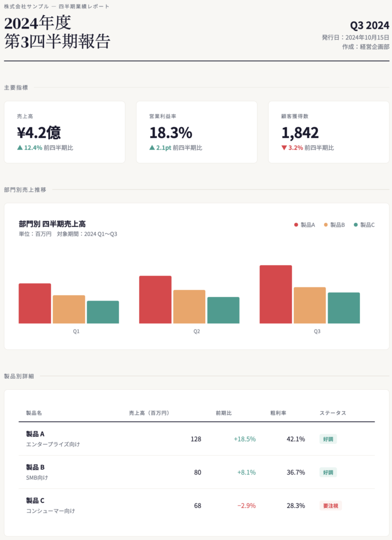Viewport: 392px width, 540px height.
Task: Click the green 製品C bar in Q1
Action: coord(102,312)
